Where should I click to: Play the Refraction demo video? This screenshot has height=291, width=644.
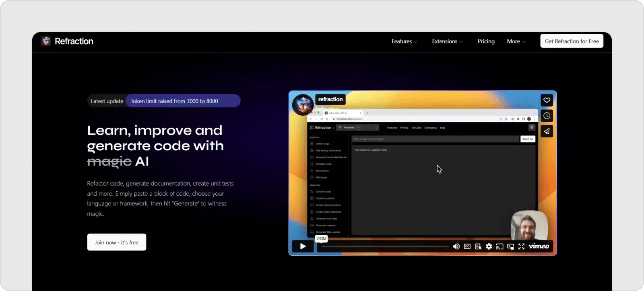pyautogui.click(x=303, y=246)
